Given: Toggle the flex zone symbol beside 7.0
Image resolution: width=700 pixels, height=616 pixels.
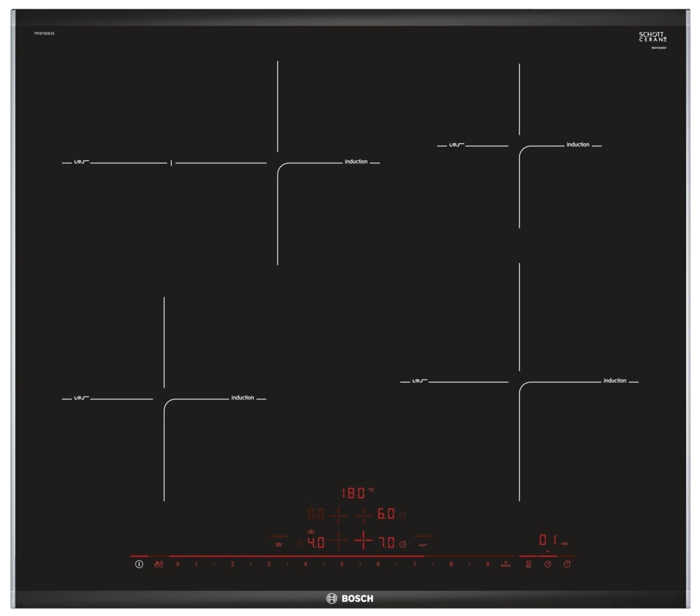Looking at the screenshot, I should pyautogui.click(x=424, y=544).
